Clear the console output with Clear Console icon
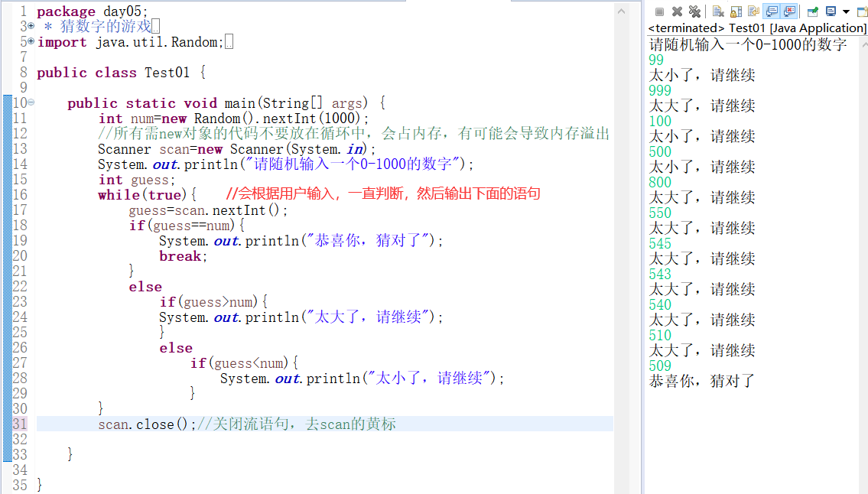868x494 pixels. pos(719,11)
